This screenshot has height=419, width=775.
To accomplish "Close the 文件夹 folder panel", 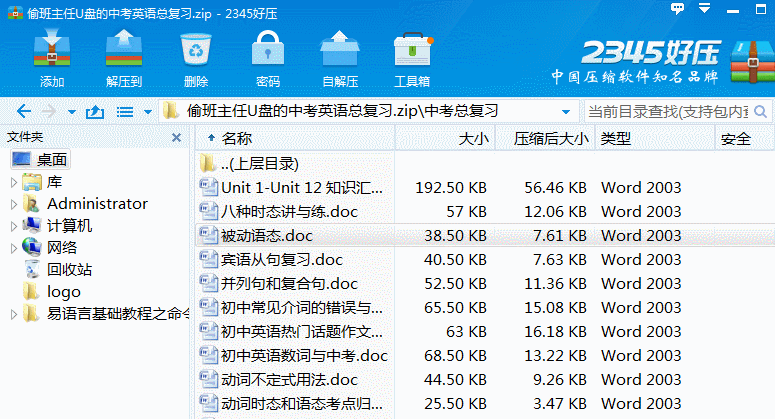I will pos(176,138).
